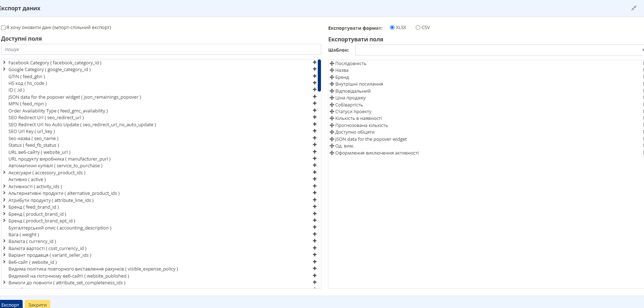This screenshot has width=644, height=308.
Task: Expand Валюта (currency_id) node
Action: pos(4,241)
